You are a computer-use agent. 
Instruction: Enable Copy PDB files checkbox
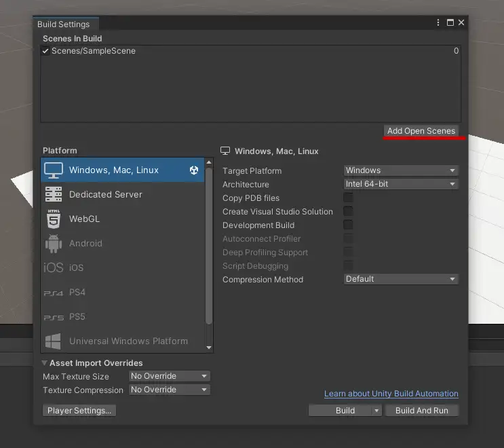coord(348,198)
